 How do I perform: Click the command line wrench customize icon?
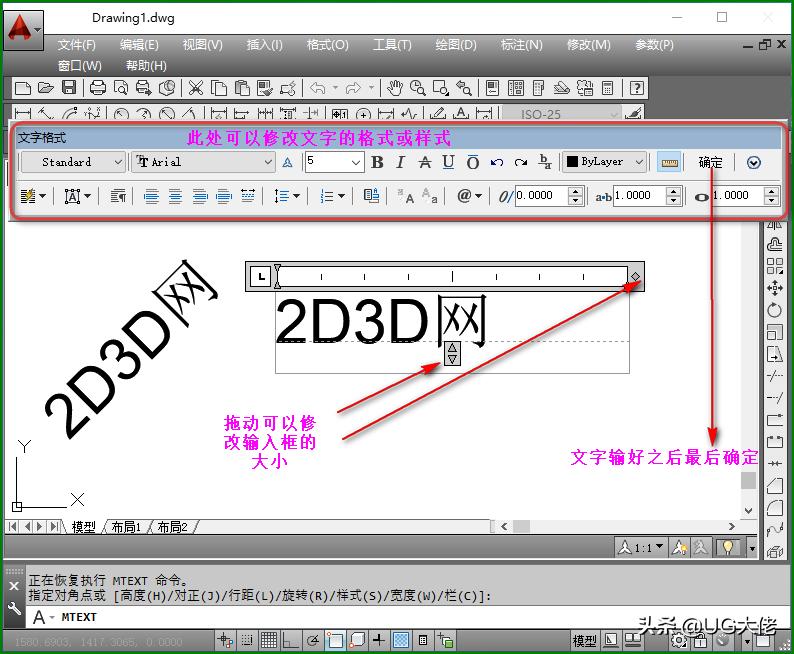tap(14, 609)
